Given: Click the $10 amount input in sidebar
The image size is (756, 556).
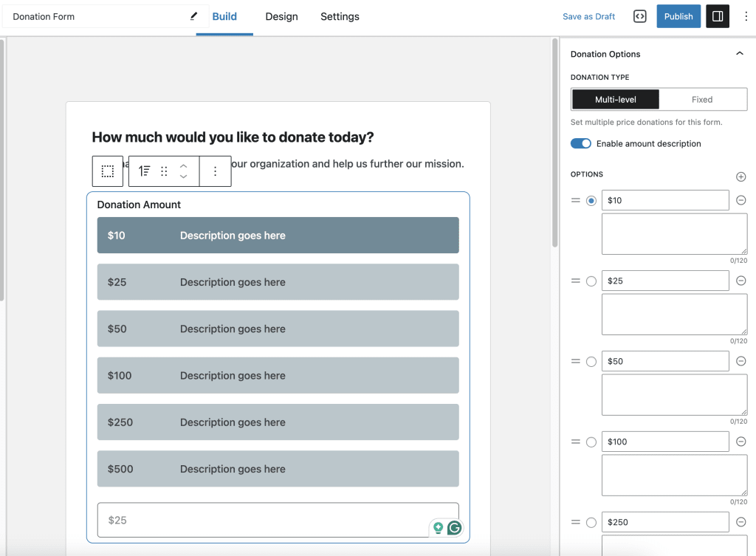Looking at the screenshot, I should (665, 200).
